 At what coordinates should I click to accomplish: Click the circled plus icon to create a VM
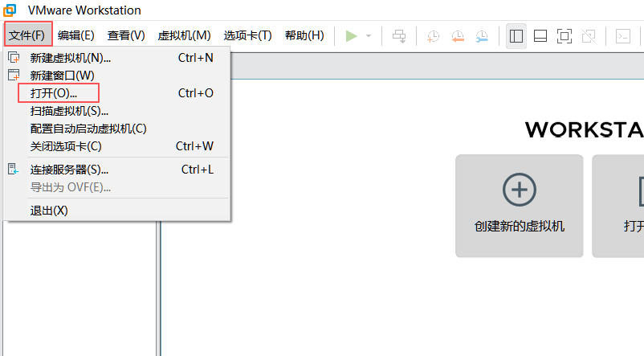(519, 190)
